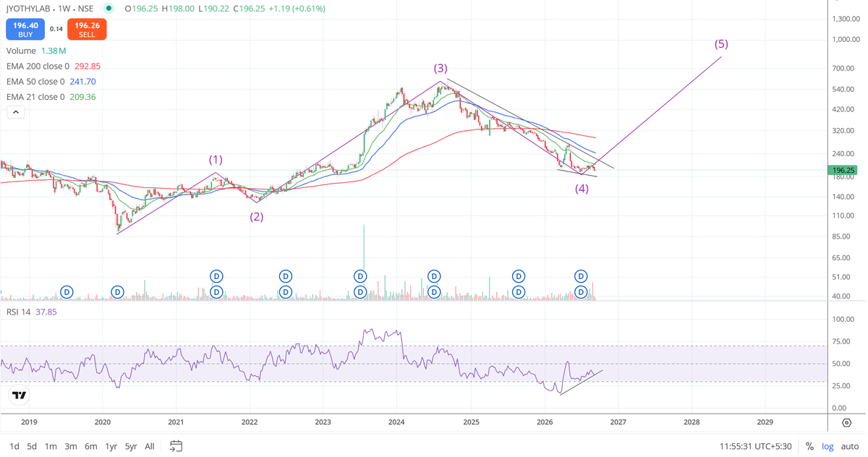
Task: Click the +1.19 (+0.61%) change value
Action: (x=297, y=9)
